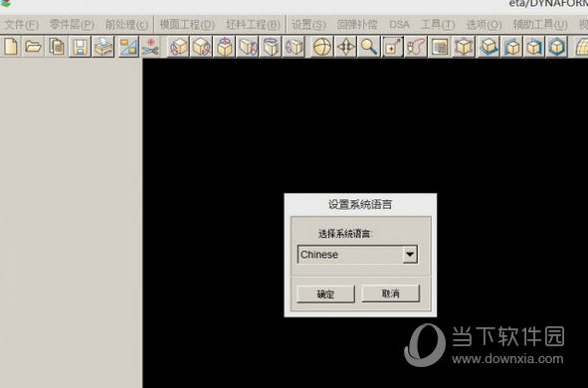Click the scissors cut icon
Image resolution: width=588 pixels, height=388 pixels.
point(150,47)
